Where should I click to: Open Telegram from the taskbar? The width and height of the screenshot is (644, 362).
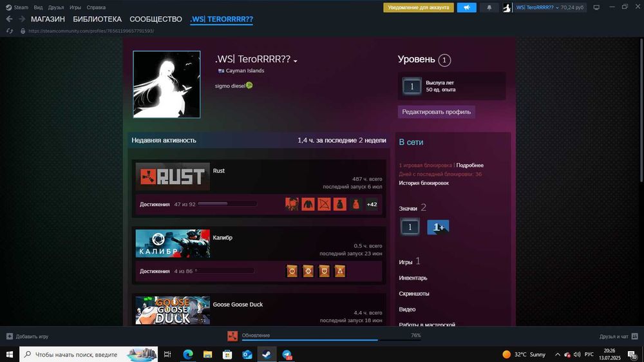[287, 354]
